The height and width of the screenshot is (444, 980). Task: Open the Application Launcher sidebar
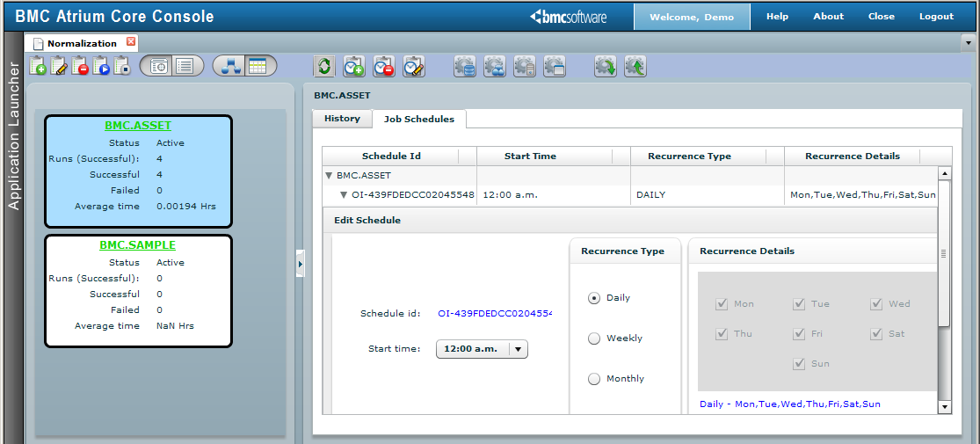tap(14, 135)
